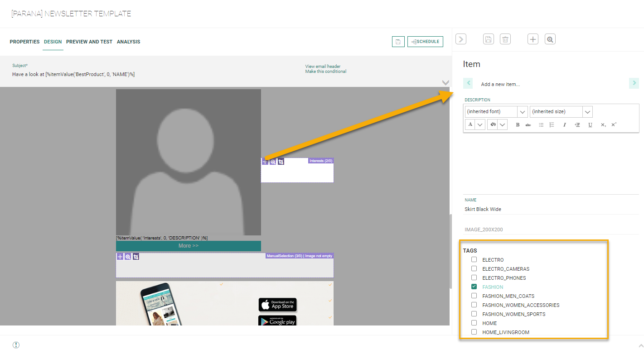The image size is (644, 354).
Task: Click the Make this conditional link
Action: [325, 72]
